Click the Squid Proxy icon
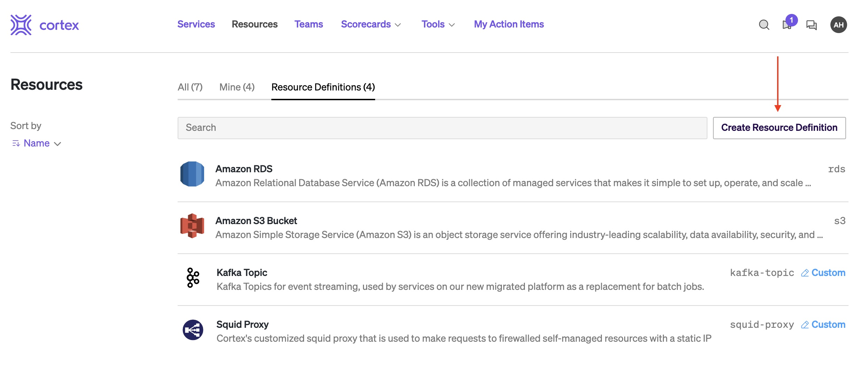Screen dimensions: 868x380 tap(193, 330)
